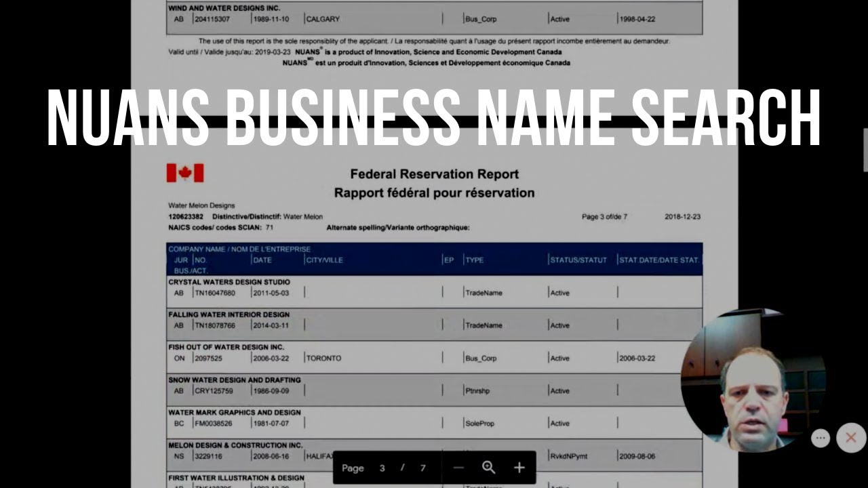Viewport: 868px width, 488px height.
Task: Click the NUANS BUSINESS NAME SEARCH title
Action: coord(434,119)
